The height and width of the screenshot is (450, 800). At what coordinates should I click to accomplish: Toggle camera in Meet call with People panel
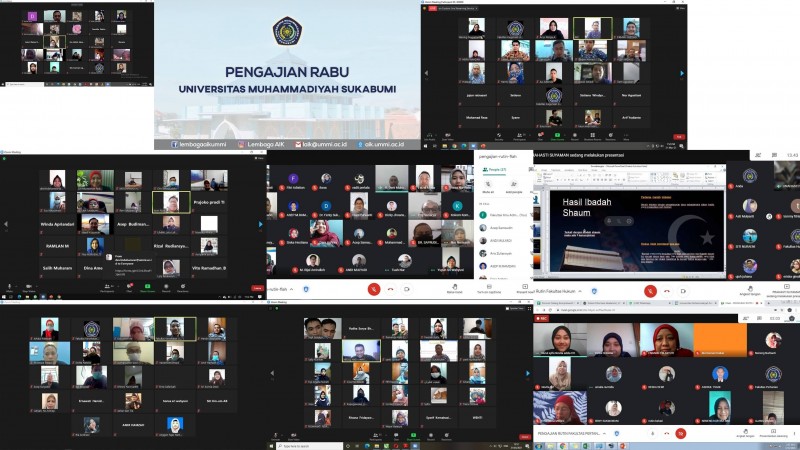pos(407,289)
